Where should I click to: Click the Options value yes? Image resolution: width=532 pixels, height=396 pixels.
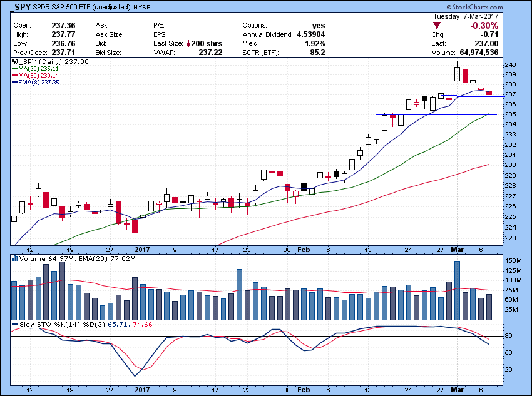pos(319,26)
